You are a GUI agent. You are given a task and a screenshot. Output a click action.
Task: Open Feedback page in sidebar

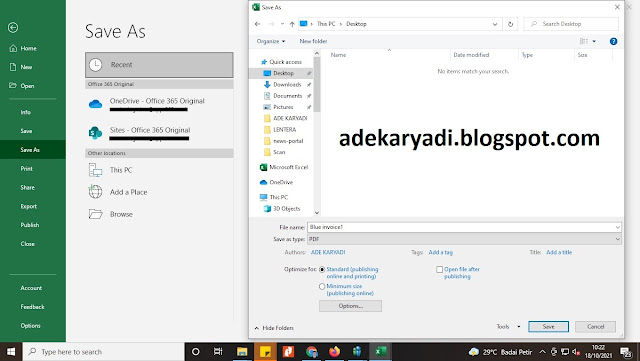(33, 307)
